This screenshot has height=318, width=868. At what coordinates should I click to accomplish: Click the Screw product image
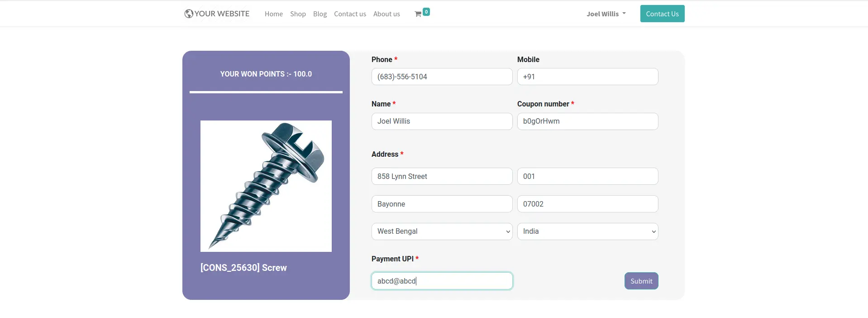point(266,186)
